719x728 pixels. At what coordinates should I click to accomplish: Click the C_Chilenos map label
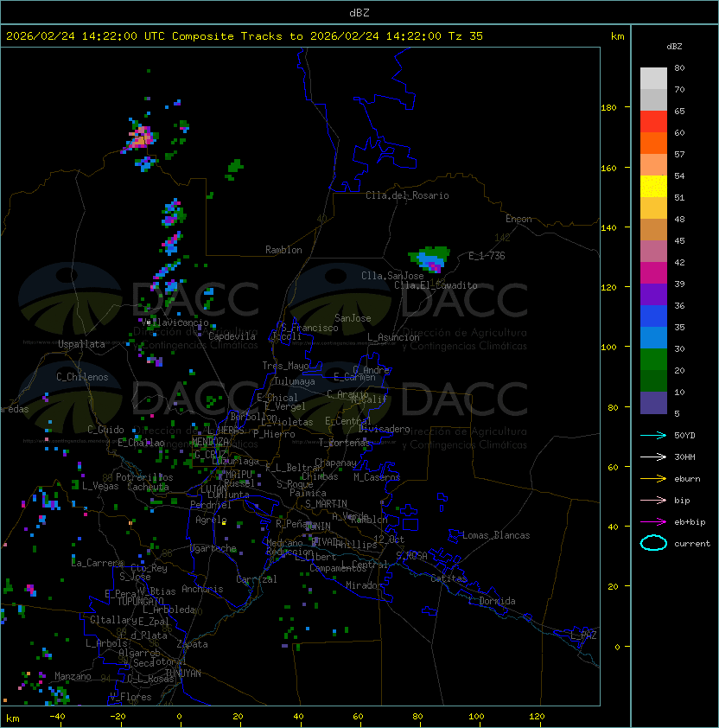tap(82, 377)
